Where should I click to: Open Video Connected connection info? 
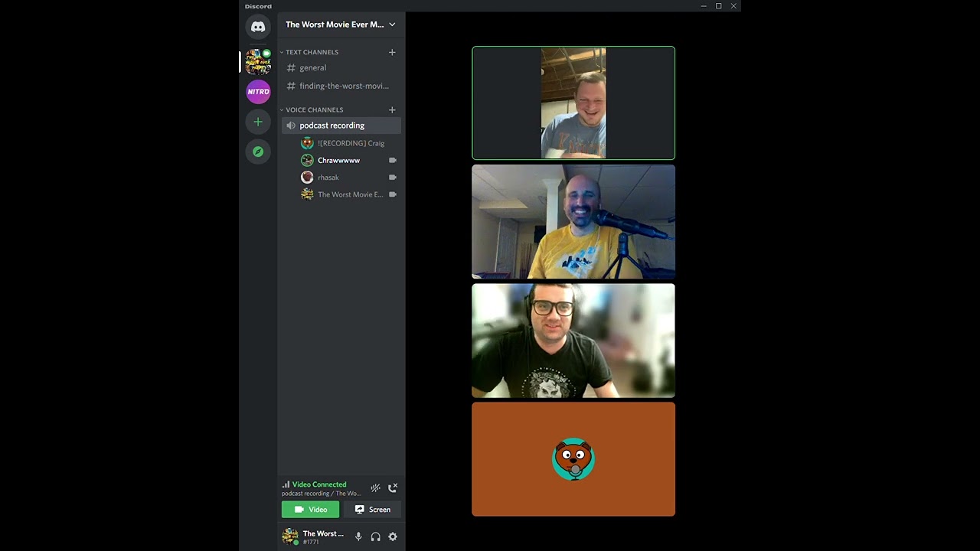pyautogui.click(x=318, y=484)
